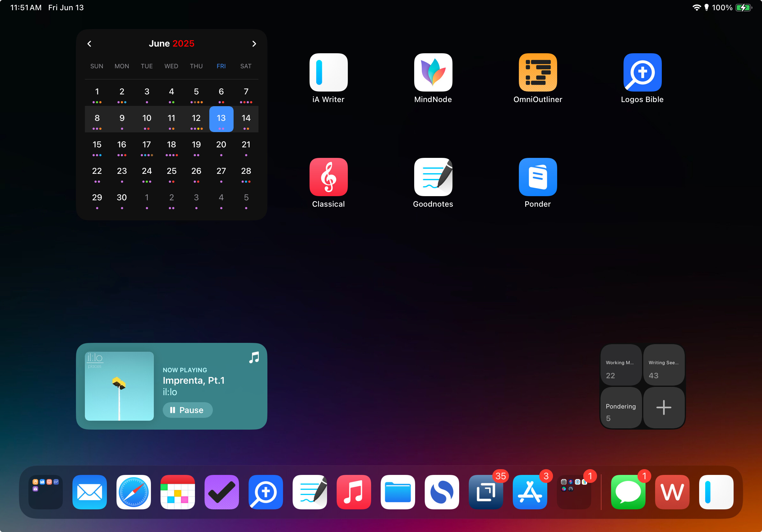The width and height of the screenshot is (762, 532).
Task: Open the Ponder app
Action: 538,177
